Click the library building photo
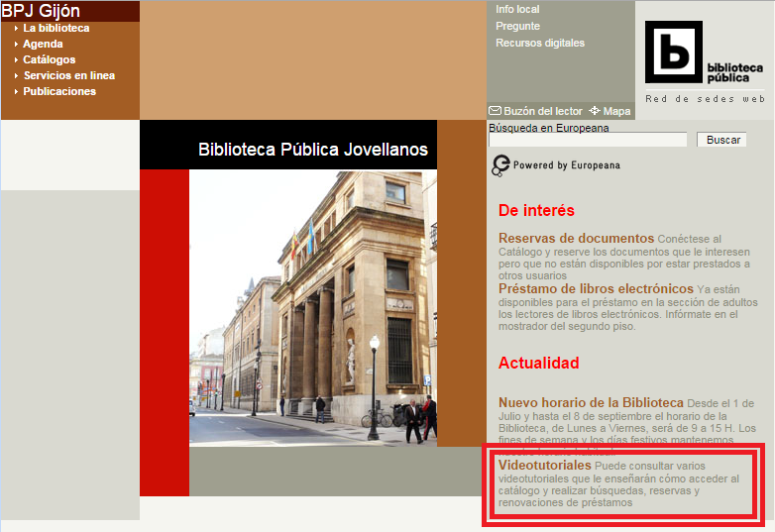 312,308
